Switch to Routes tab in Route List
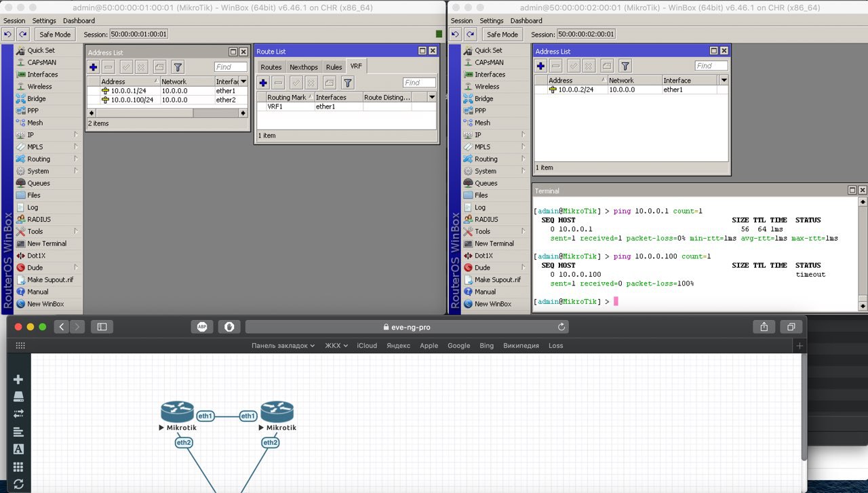This screenshot has height=493, width=868. click(271, 67)
